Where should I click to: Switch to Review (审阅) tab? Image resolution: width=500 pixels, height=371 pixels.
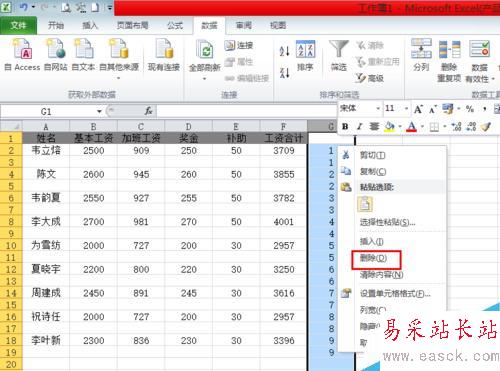[x=244, y=25]
